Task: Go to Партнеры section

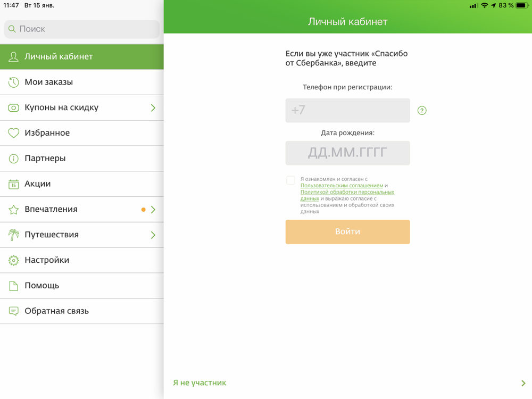Action: pos(82,159)
